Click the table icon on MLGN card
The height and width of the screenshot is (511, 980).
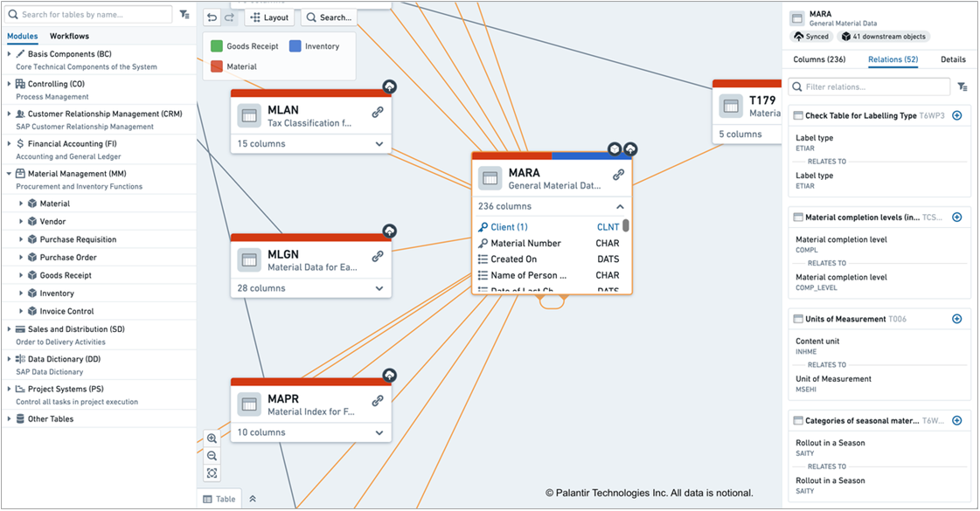coord(249,260)
